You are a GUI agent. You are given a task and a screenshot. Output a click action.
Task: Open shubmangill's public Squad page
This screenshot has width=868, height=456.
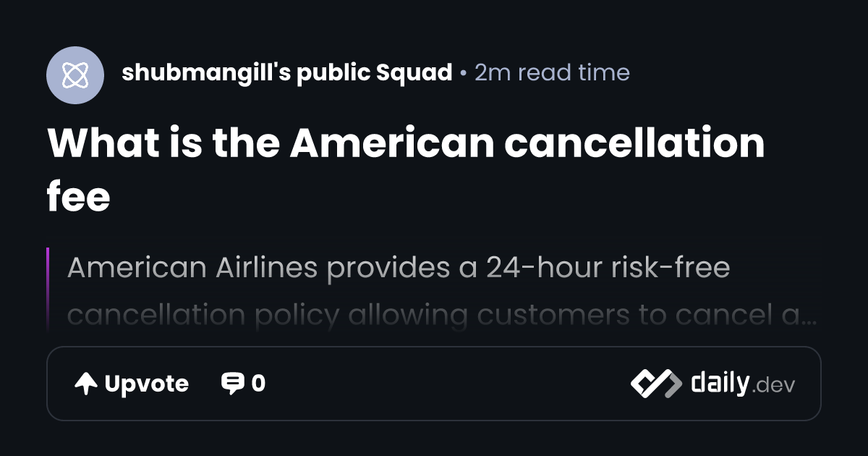[x=287, y=72]
